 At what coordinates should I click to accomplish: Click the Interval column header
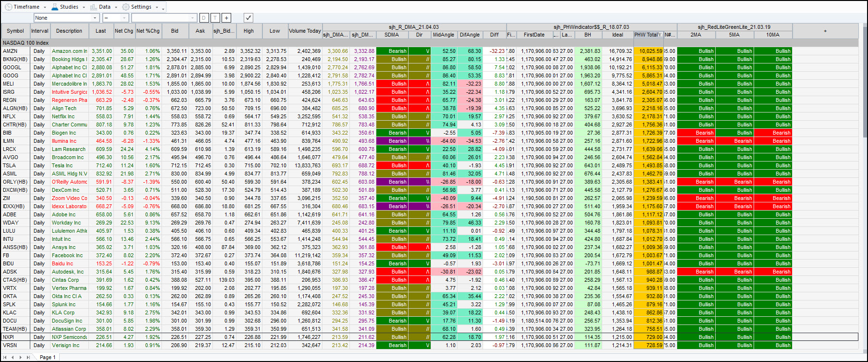click(x=40, y=31)
